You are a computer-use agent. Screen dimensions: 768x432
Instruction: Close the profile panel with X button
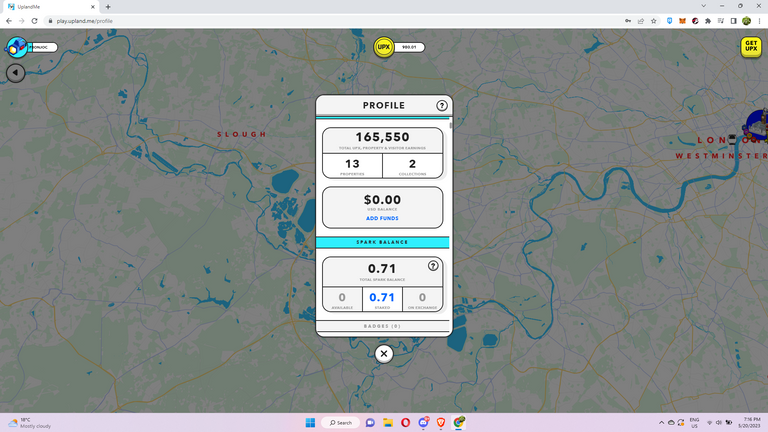[384, 354]
